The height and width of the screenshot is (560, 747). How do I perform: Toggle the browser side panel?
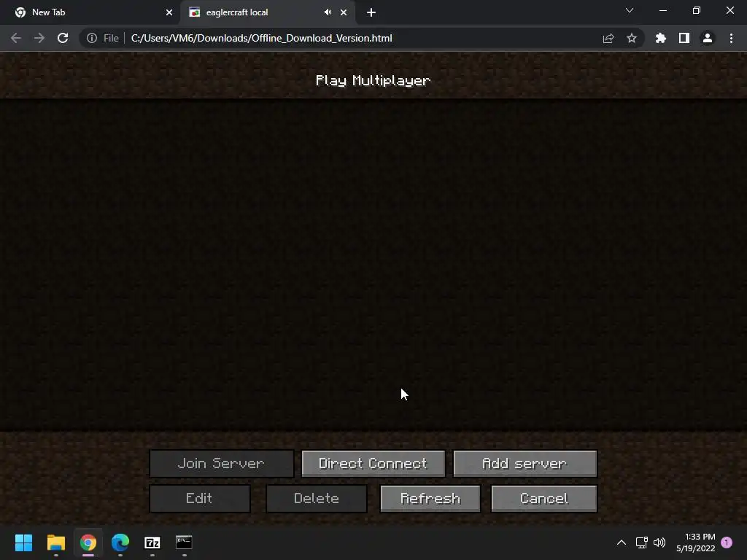point(684,38)
